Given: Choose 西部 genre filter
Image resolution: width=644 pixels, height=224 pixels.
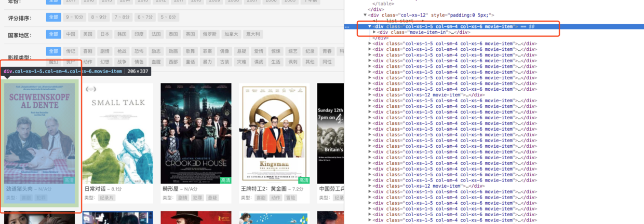Looking at the screenshot, I should click(173, 62).
